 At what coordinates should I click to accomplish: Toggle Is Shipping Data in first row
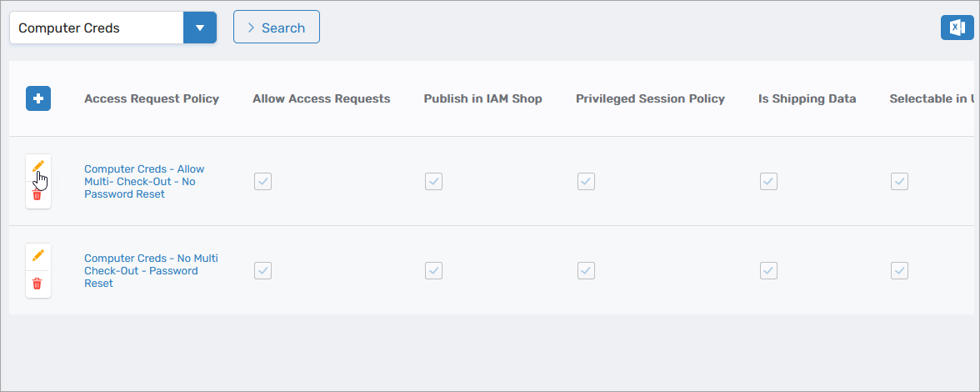768,181
